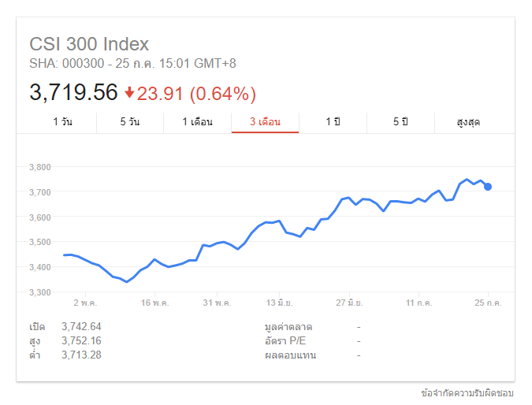The width and height of the screenshot is (532, 405).
Task: Click the 13 มิ.ย. date label
Action: click(x=280, y=303)
